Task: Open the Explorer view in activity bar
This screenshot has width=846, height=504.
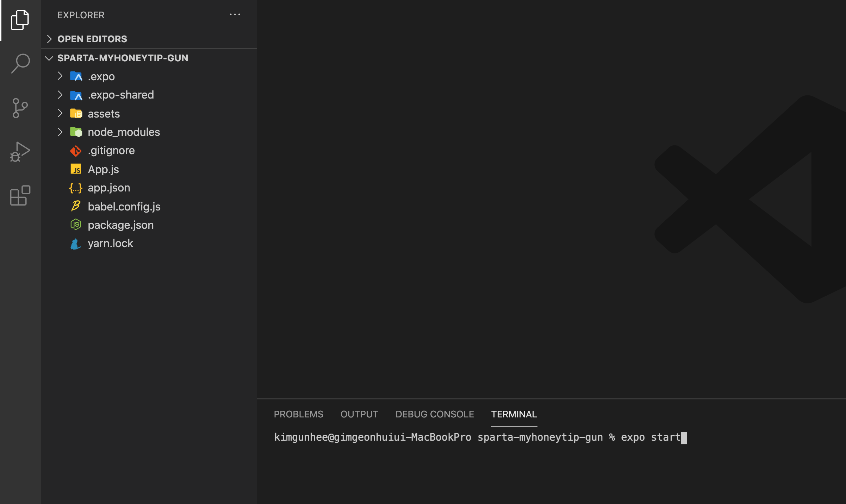Action: (20, 20)
